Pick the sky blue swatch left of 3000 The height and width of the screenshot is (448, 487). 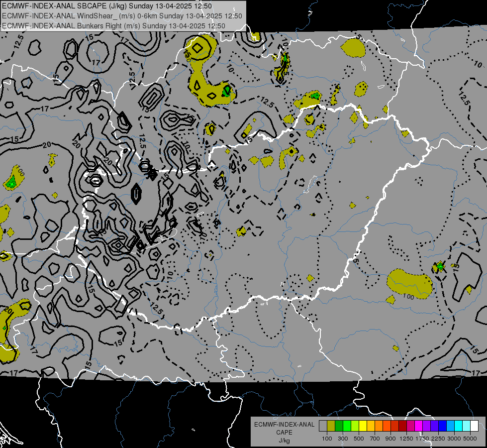451,426
